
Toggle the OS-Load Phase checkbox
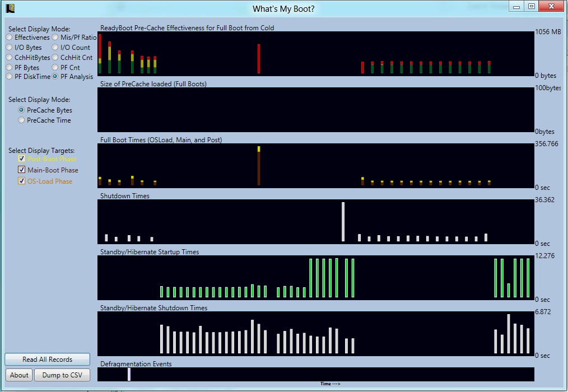pos(22,181)
